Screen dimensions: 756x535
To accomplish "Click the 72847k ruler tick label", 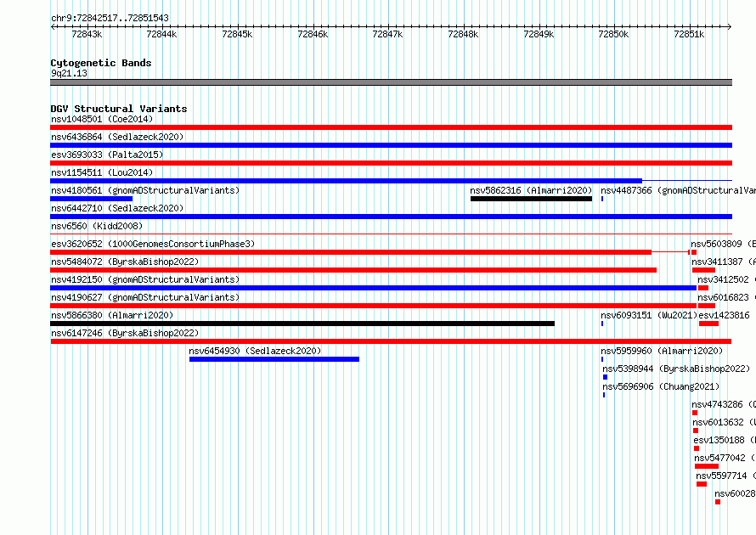I will (387, 34).
